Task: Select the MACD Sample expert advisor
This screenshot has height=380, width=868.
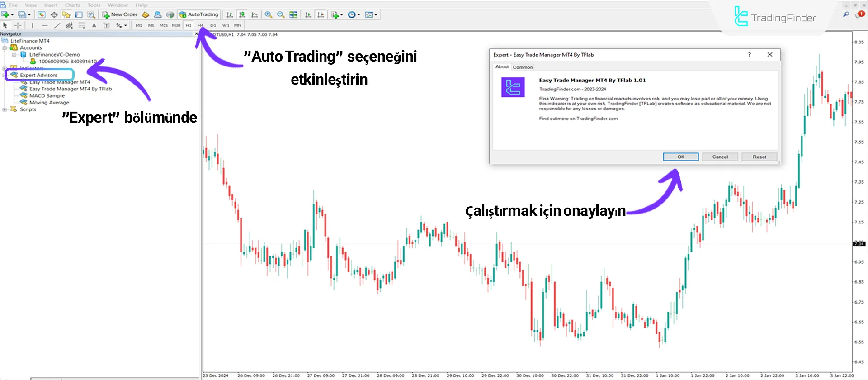Action: 47,96
